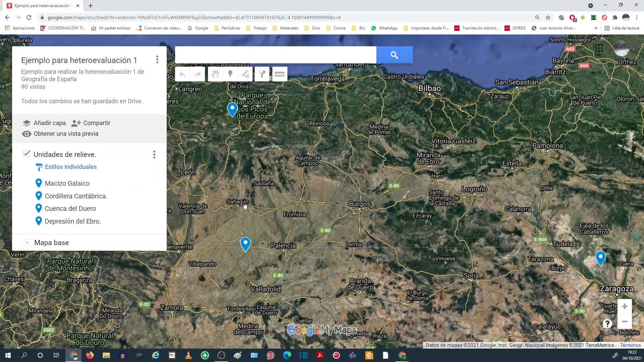Select Depresión del Ebro list item

(x=73, y=221)
